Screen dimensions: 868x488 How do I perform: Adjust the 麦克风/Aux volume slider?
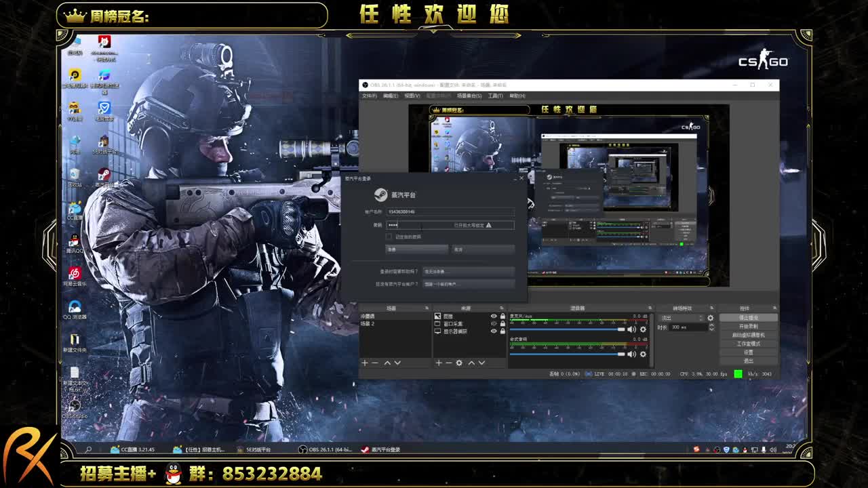point(567,329)
